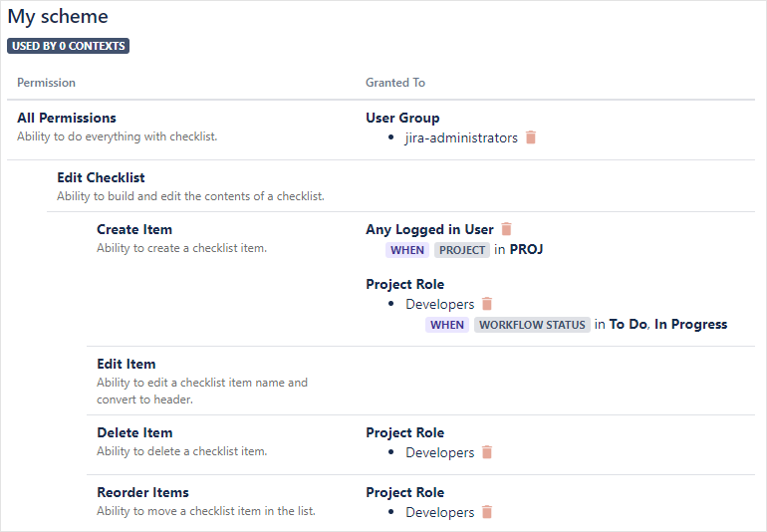The height and width of the screenshot is (532, 767).
Task: Delete Developers role from Reorder Items
Action: (487, 512)
